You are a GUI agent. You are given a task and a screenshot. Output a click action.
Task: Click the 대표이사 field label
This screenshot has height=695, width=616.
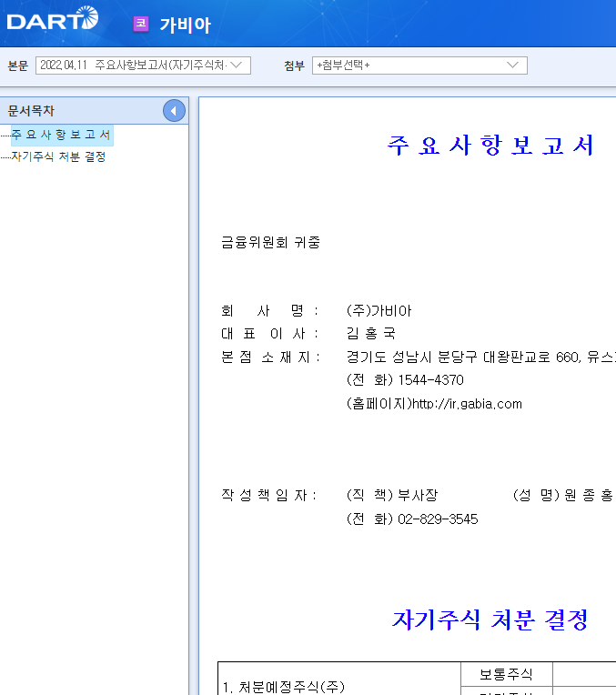click(269, 333)
